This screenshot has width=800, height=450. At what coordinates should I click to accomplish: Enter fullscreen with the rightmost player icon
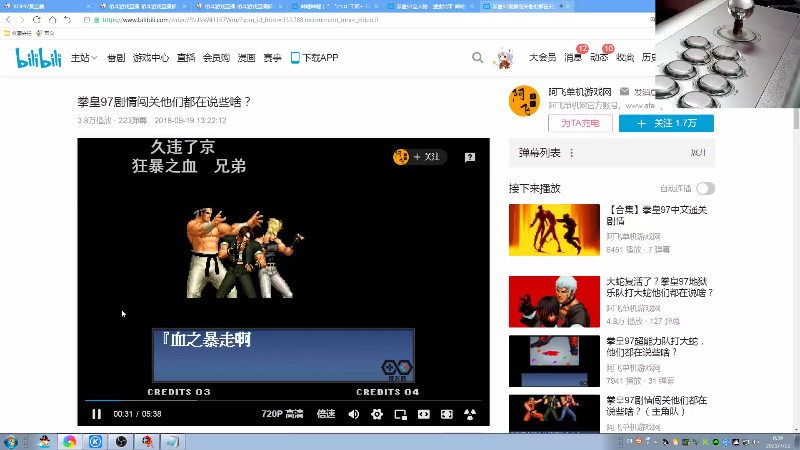click(470, 414)
